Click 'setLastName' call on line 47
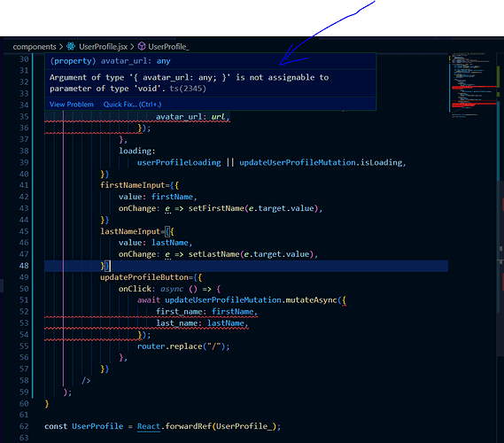The height and width of the screenshot is (443, 504). click(x=213, y=254)
